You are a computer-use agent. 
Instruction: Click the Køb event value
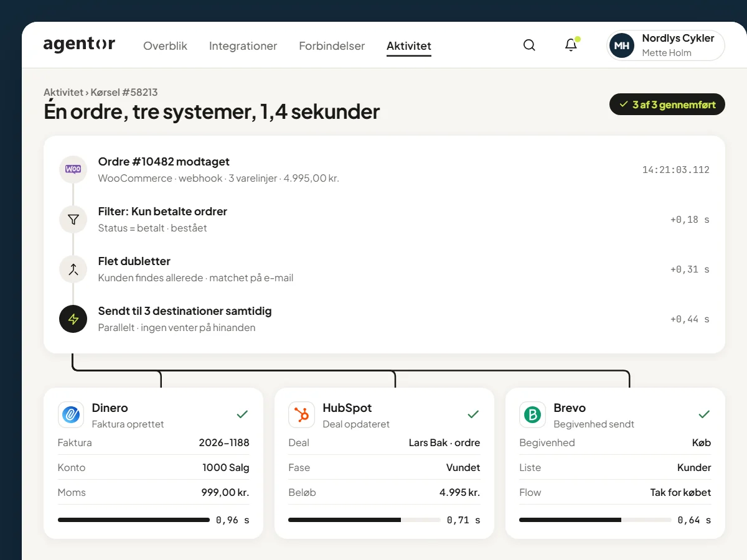702,443
